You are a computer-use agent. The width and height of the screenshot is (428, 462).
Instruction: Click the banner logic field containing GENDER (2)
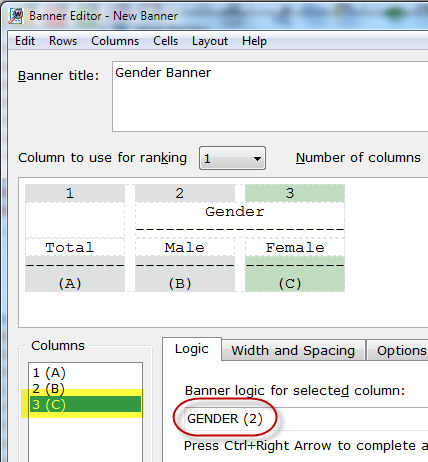coord(306,419)
